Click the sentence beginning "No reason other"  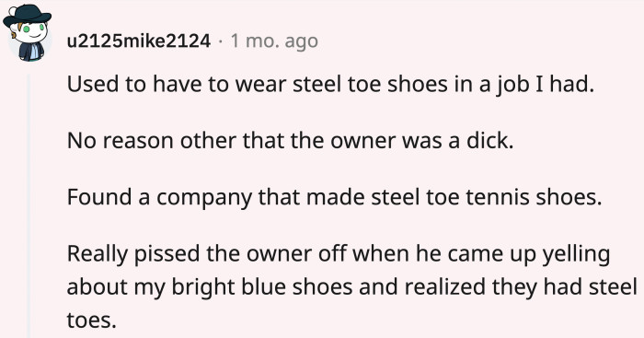290,141
